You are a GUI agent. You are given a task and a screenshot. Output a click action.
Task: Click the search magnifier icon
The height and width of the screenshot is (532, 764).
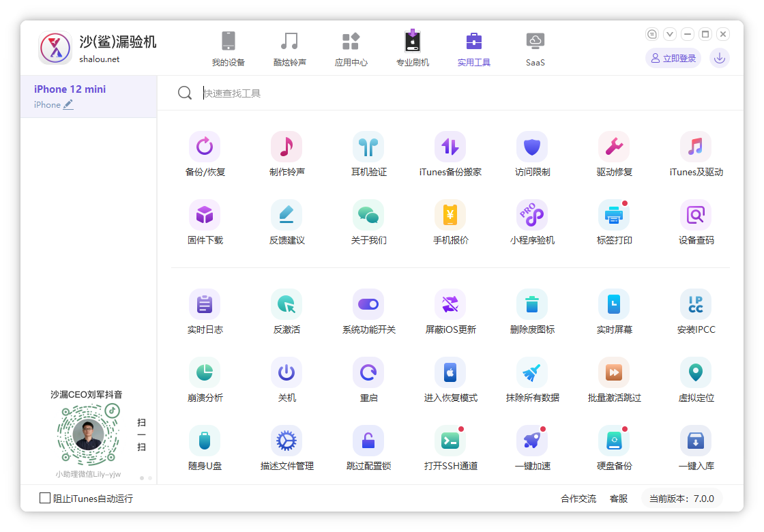pos(185,93)
